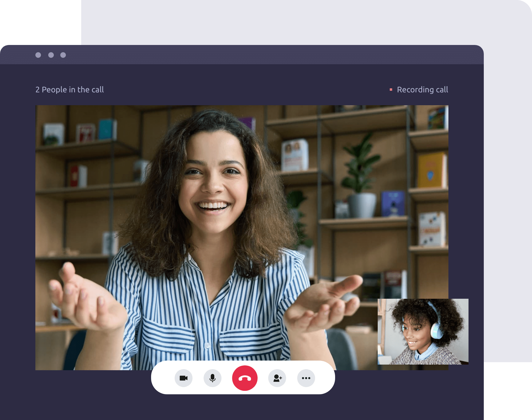Click the third window control dot
This screenshot has width=532, height=420.
[63, 55]
